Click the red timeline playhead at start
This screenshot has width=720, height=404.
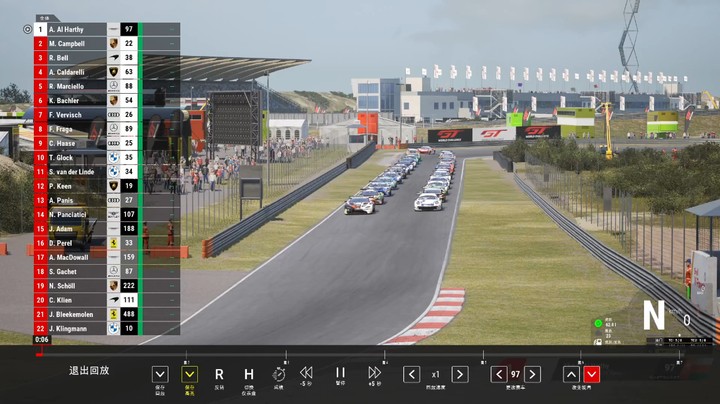click(39, 353)
